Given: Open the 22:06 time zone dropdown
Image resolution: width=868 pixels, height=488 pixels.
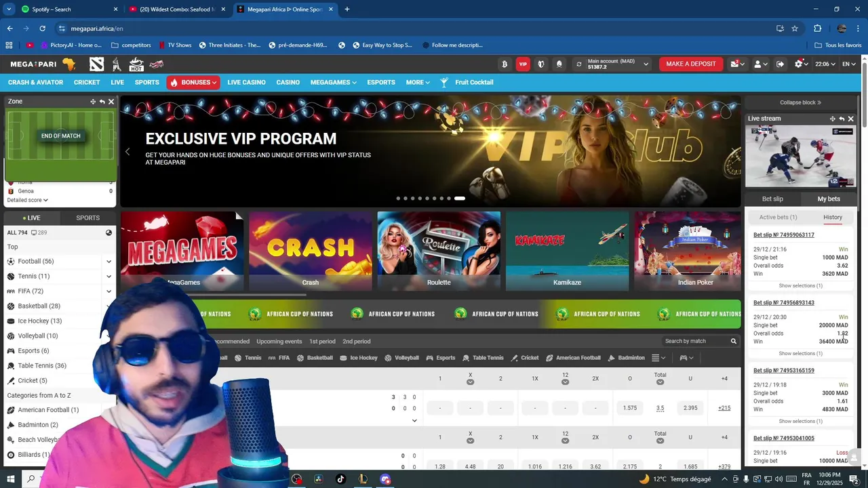Looking at the screenshot, I should [x=825, y=64].
